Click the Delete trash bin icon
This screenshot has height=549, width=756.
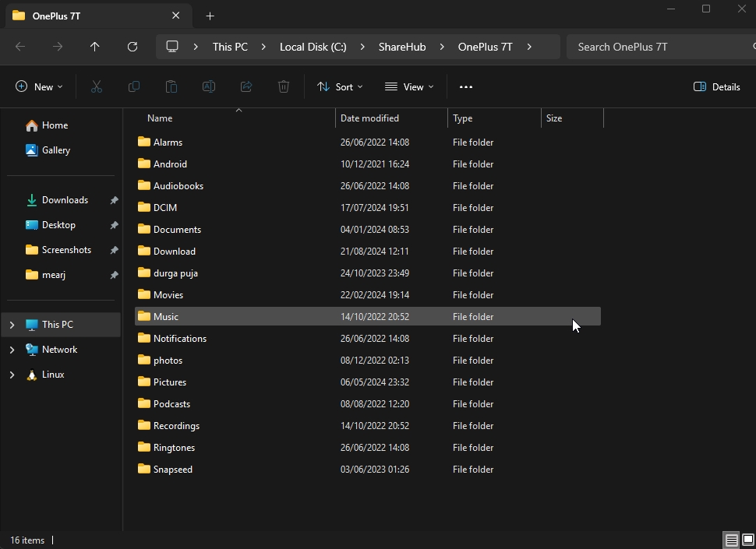point(284,86)
